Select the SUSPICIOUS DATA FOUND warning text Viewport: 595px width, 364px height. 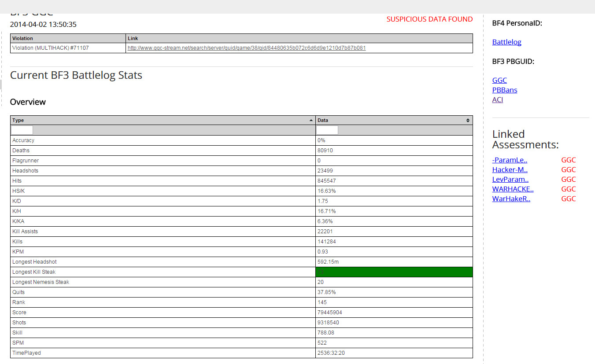click(430, 19)
